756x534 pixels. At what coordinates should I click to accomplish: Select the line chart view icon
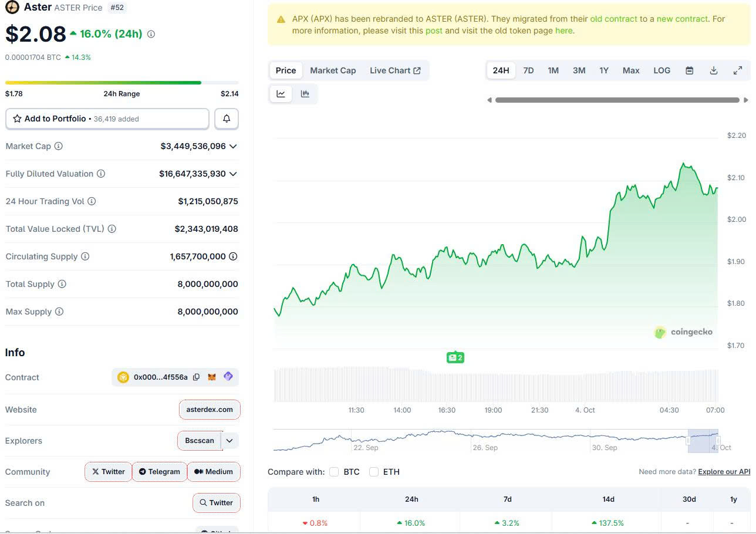[x=281, y=93]
